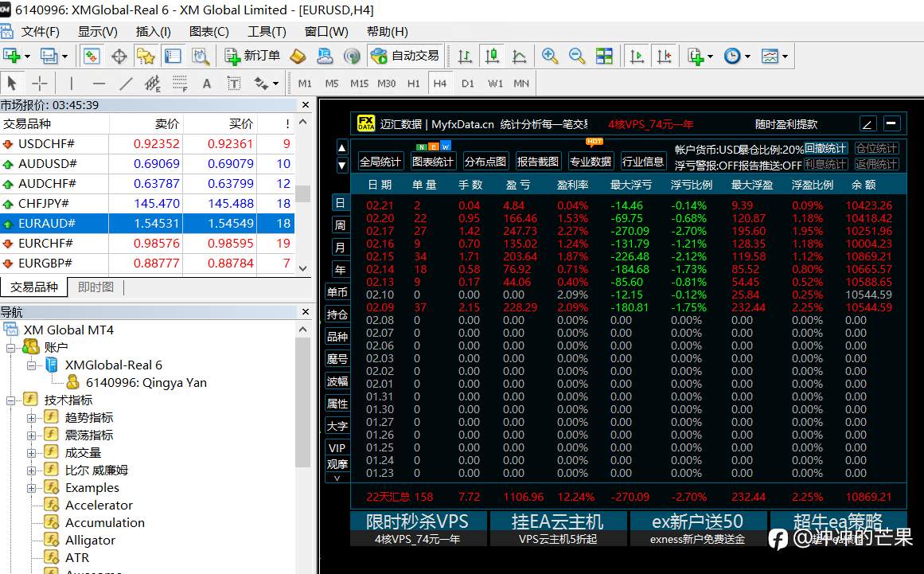Open the 工具(T) menu
Screen dimensions: 924x574
click(267, 32)
